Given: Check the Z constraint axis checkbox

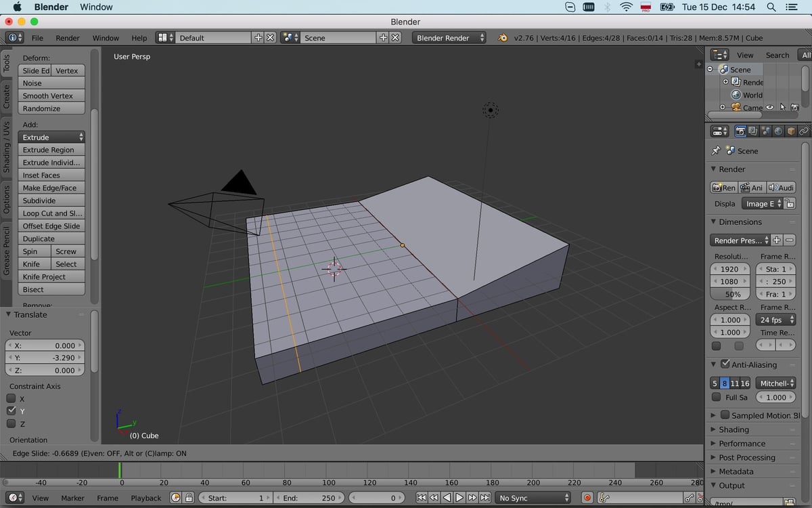Looking at the screenshot, I should pyautogui.click(x=12, y=423).
